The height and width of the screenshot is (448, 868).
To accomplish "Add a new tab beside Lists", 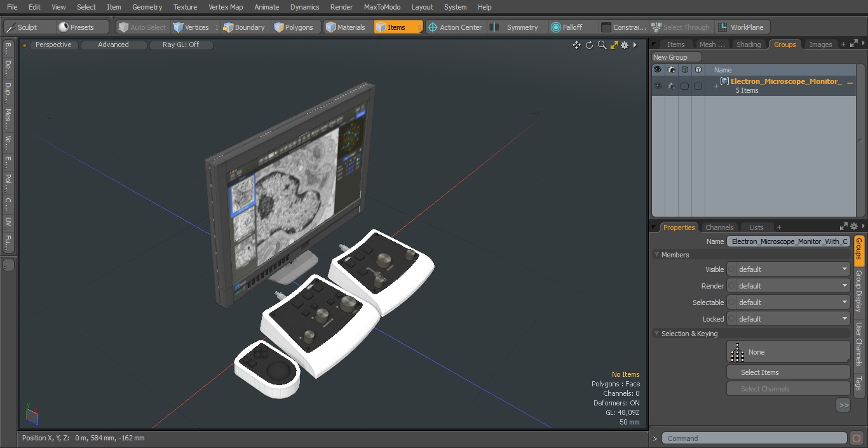I will pos(779,227).
